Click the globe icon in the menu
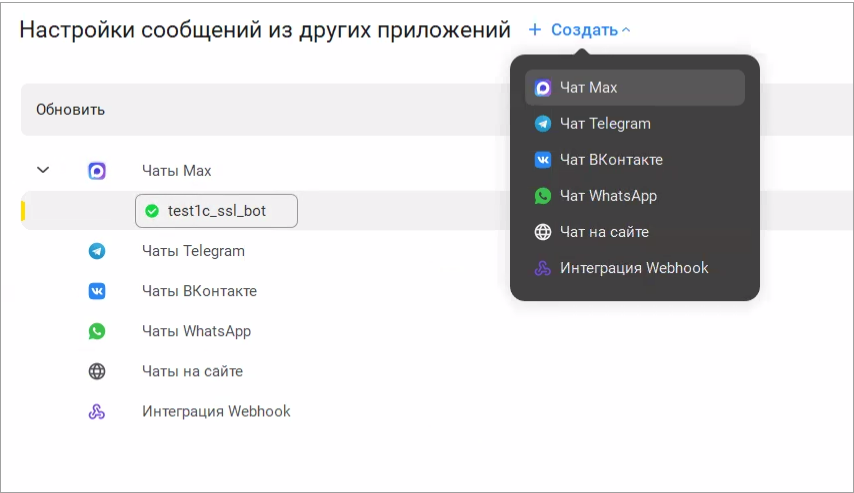The width and height of the screenshot is (854, 493). point(542,232)
